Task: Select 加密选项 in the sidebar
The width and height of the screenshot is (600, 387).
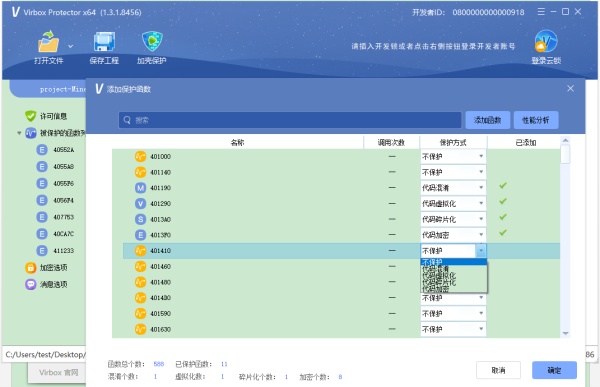Action: [x=54, y=268]
